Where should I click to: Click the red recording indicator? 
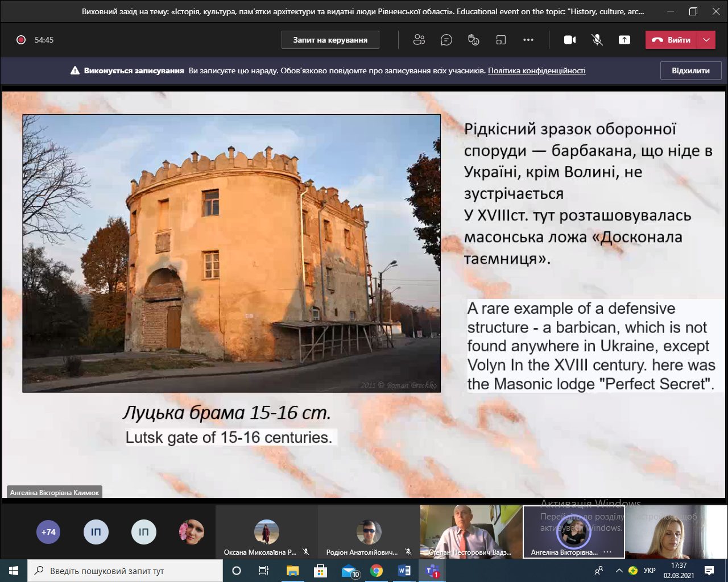(21, 40)
